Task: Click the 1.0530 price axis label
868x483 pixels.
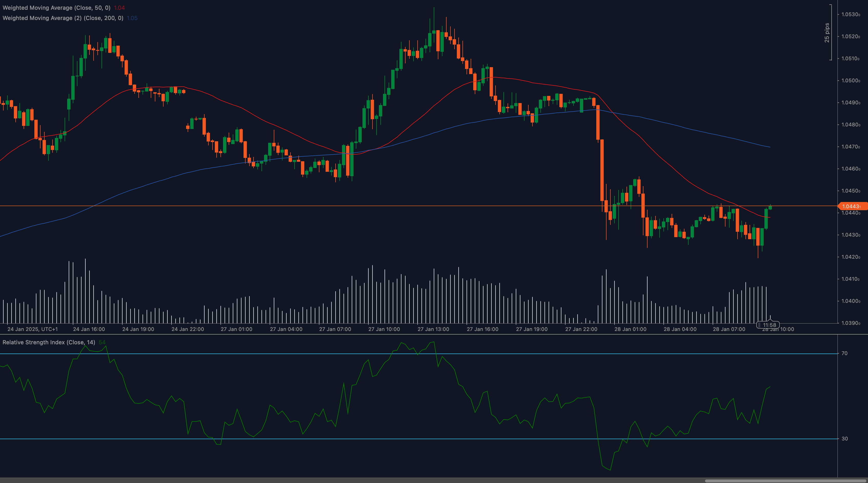Action: [851, 15]
